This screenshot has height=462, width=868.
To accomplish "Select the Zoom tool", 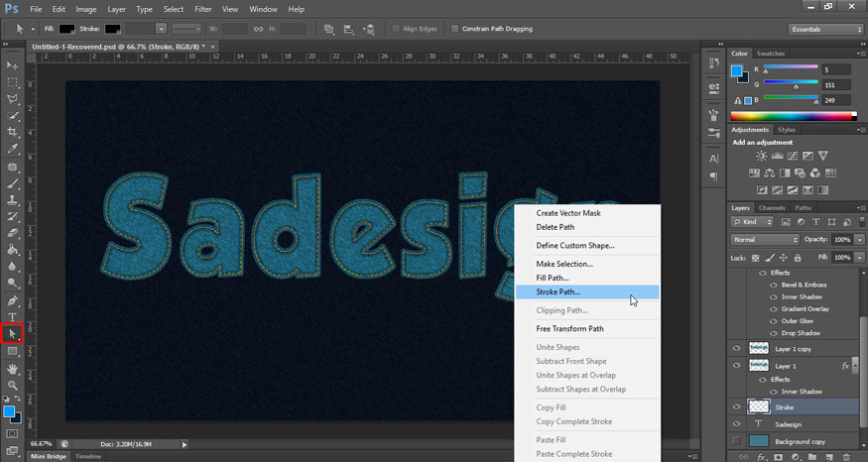I will click(x=12, y=385).
